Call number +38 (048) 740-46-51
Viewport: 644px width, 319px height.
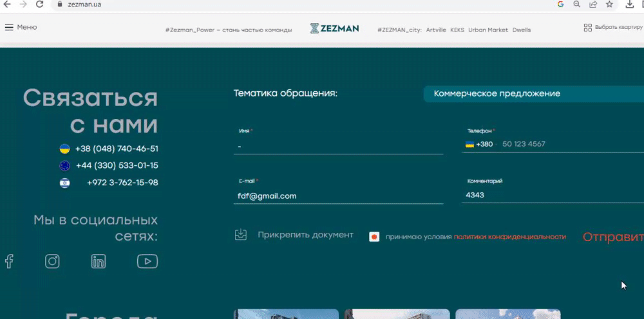pyautogui.click(x=117, y=149)
